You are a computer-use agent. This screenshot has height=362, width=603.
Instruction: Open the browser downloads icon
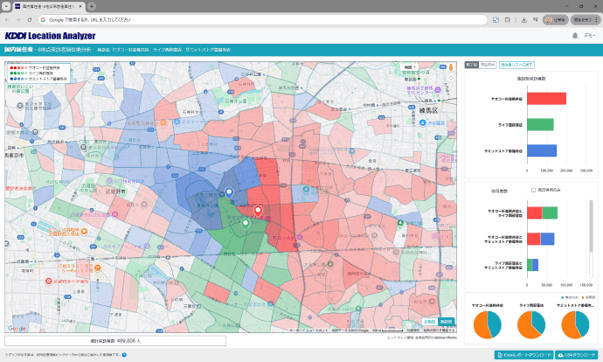(x=524, y=20)
